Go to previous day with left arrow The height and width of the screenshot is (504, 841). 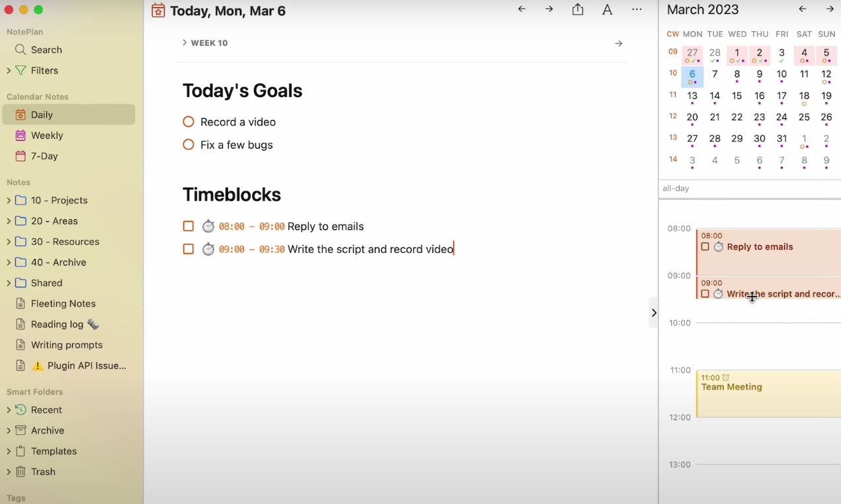tap(522, 9)
